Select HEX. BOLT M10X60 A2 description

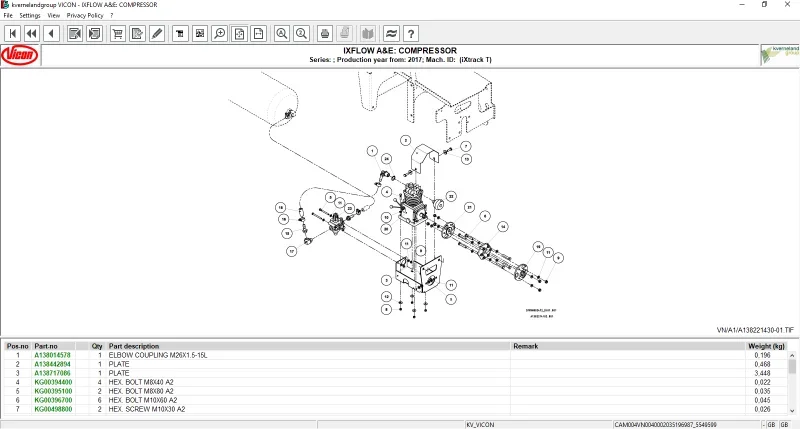click(143, 400)
